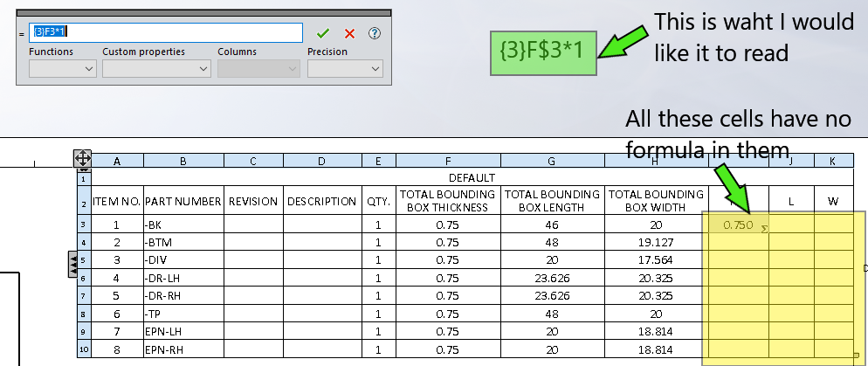Click into the equation input field

(x=166, y=32)
